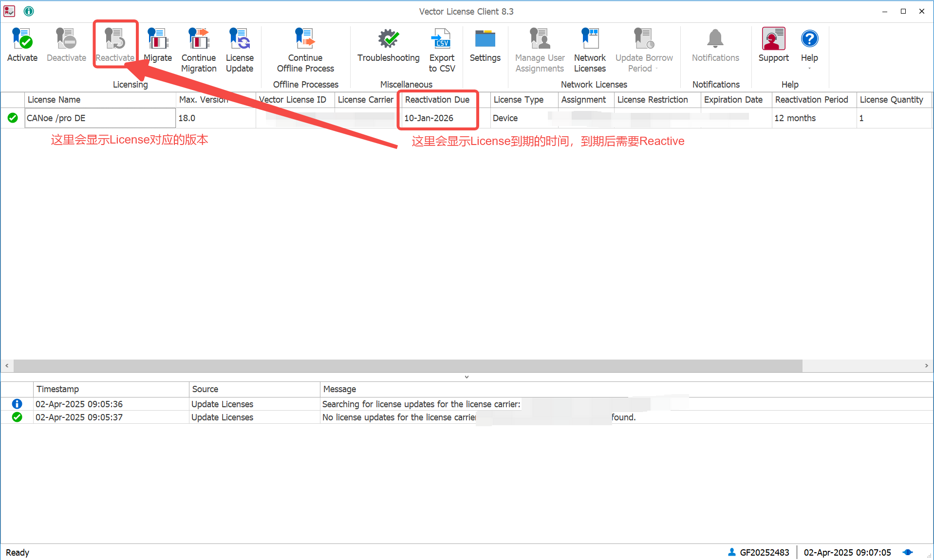Click the Expiration Date column header
Viewport: 934px width, 560px height.
(x=736, y=100)
